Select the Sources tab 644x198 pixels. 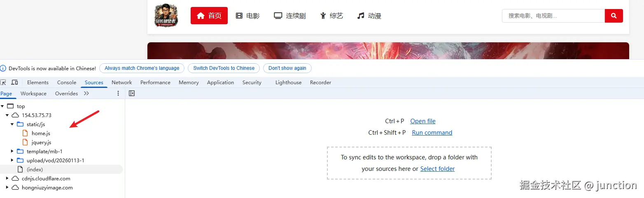94,82
